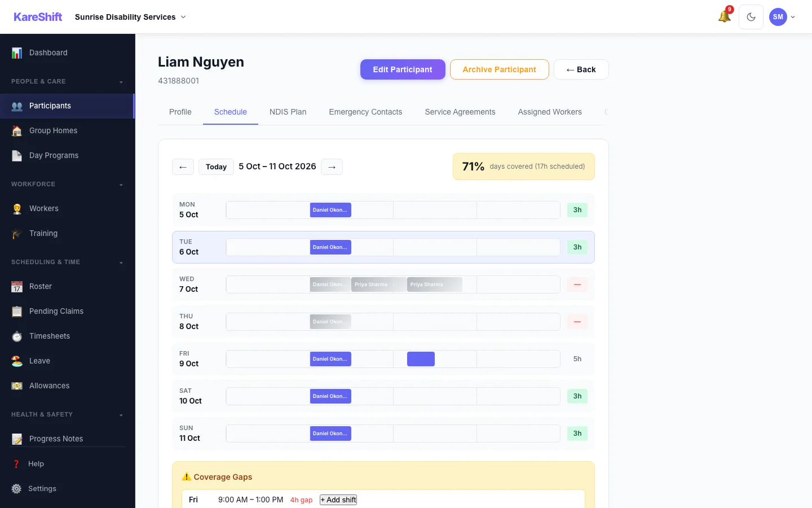812x508 pixels.
Task: Click the Settings gear icon
Action: [x=16, y=488]
